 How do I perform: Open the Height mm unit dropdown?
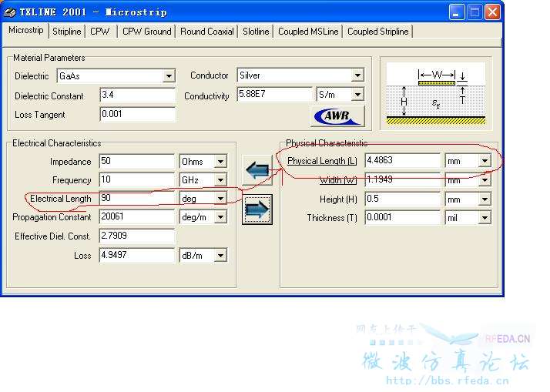coord(485,199)
